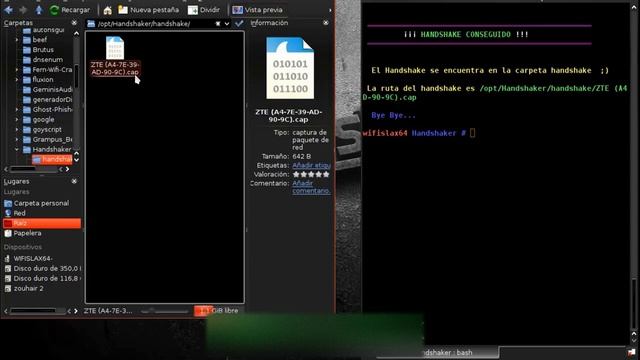Open Disco duro de 350,0 device

click(43, 269)
